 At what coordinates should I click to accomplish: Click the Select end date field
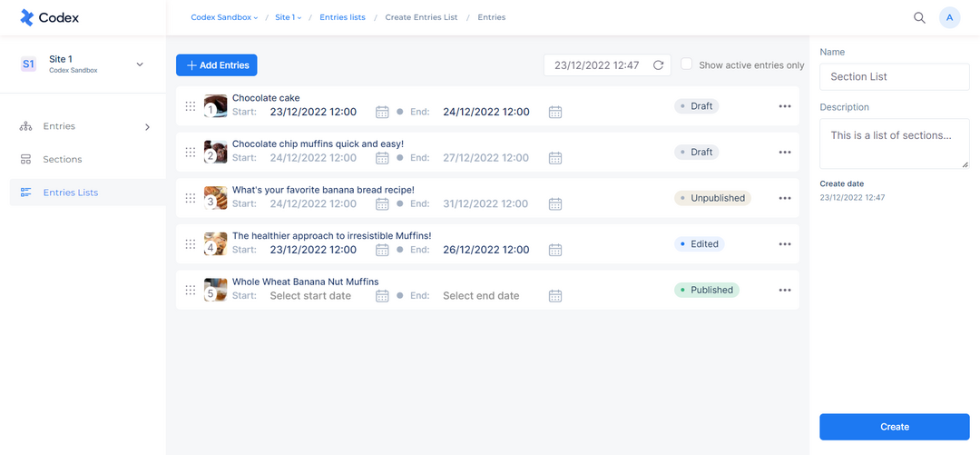pyautogui.click(x=481, y=296)
